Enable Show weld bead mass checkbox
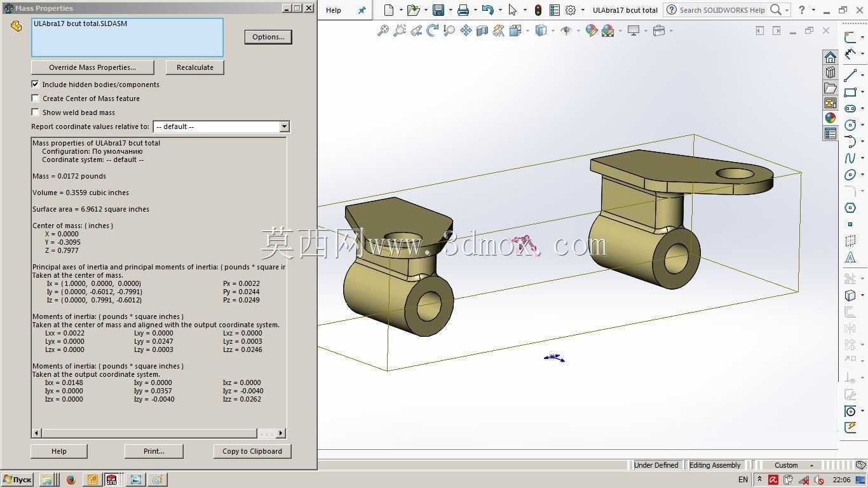 (x=35, y=112)
